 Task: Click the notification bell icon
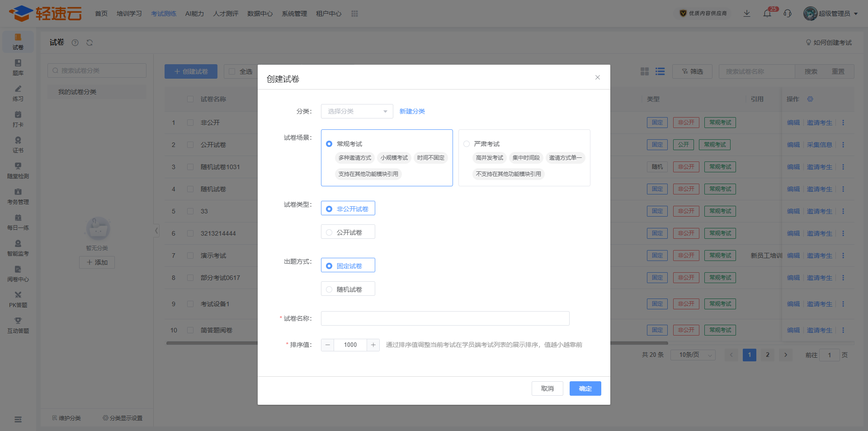click(767, 14)
